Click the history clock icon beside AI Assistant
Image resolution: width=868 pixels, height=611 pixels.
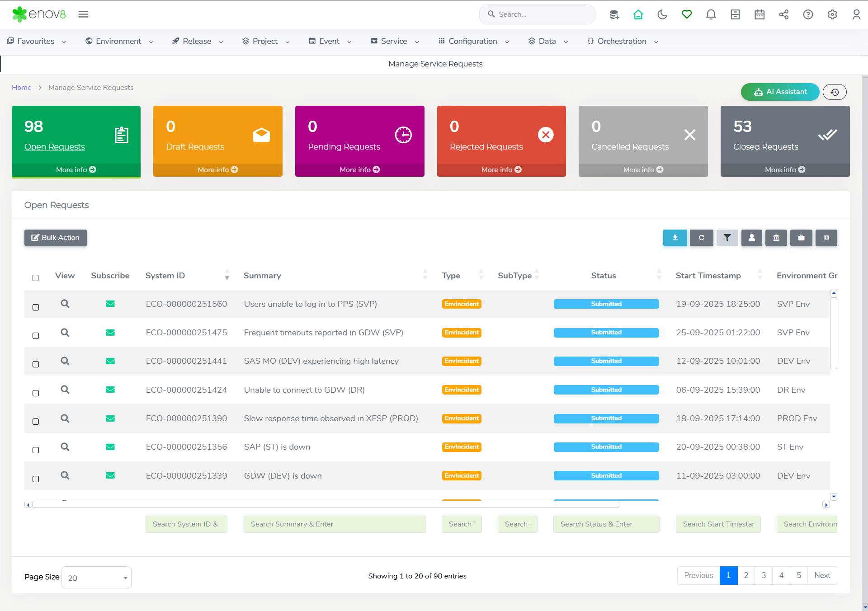pos(834,92)
